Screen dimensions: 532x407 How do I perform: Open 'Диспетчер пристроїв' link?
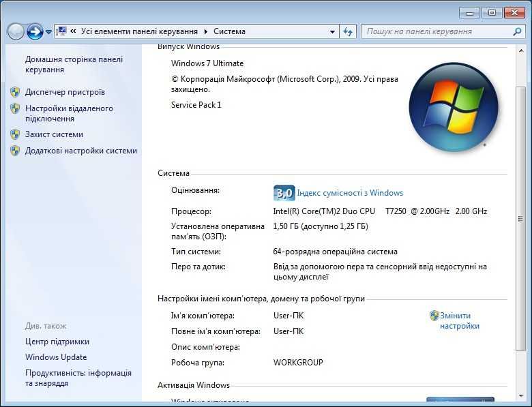[x=65, y=92]
